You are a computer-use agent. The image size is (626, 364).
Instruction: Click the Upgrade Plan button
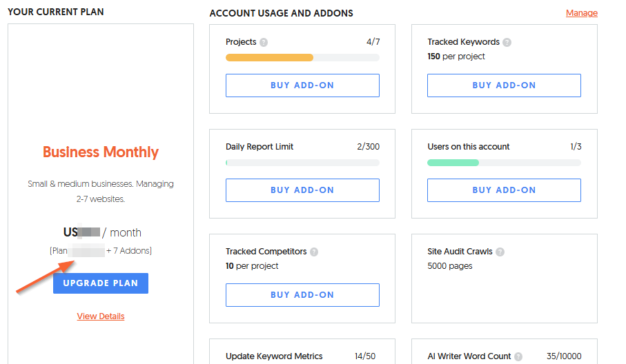[x=101, y=283]
